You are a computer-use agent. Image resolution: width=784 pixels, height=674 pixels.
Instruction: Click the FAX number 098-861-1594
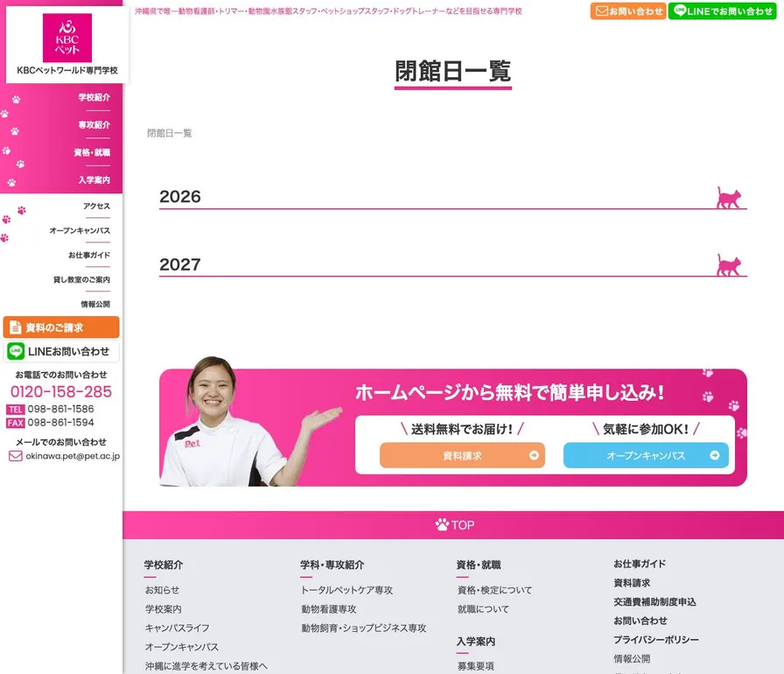tap(60, 423)
